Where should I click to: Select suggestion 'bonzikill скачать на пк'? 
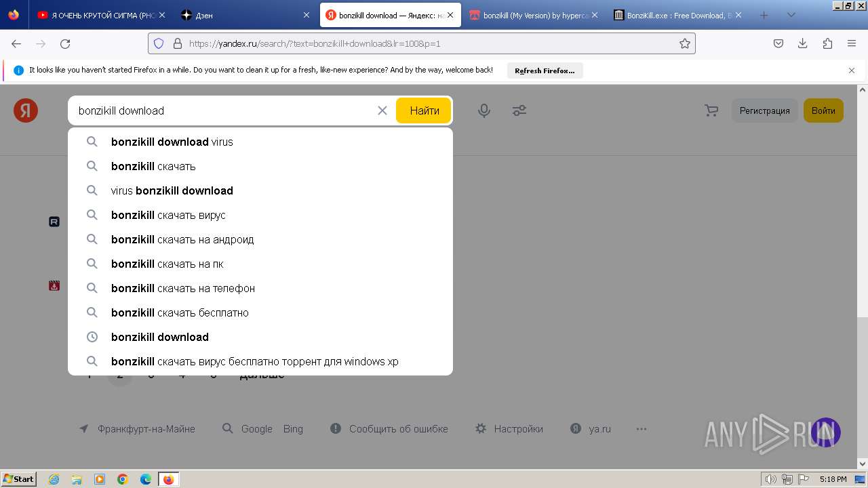point(260,264)
